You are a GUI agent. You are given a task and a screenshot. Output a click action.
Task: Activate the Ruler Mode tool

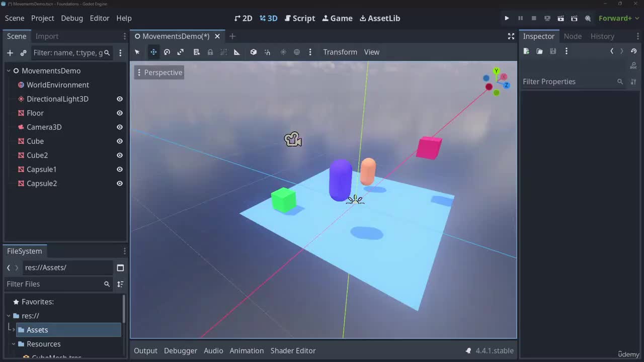237,52
